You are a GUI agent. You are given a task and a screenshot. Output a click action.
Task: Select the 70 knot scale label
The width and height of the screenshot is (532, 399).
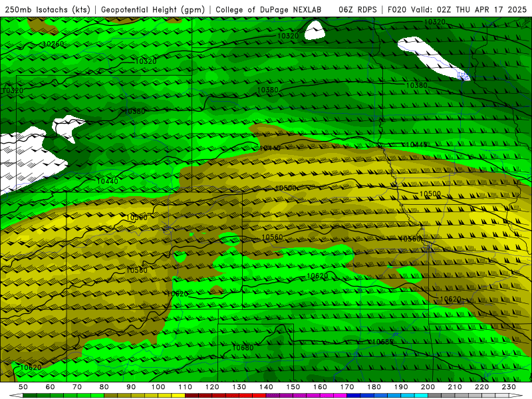pyautogui.click(x=77, y=387)
